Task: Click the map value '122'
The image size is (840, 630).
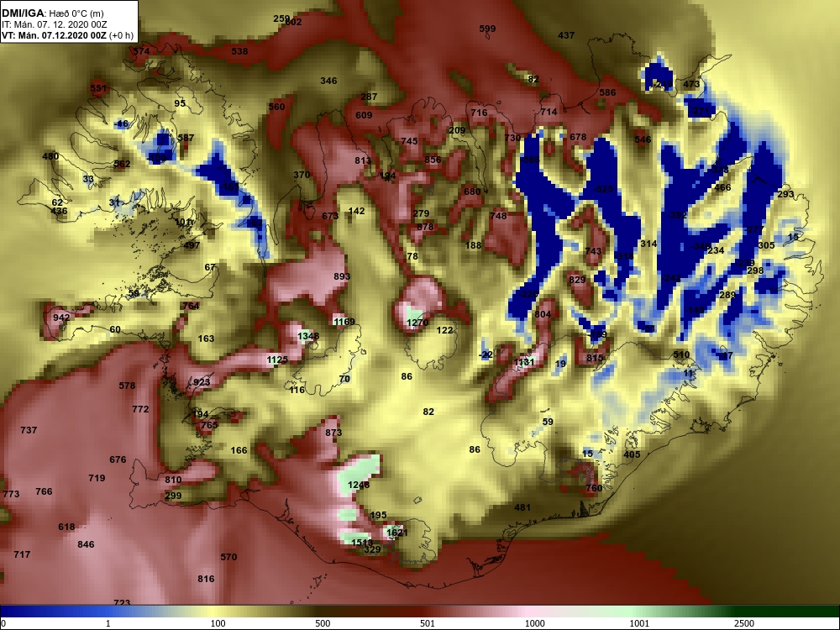Action: click(x=445, y=330)
